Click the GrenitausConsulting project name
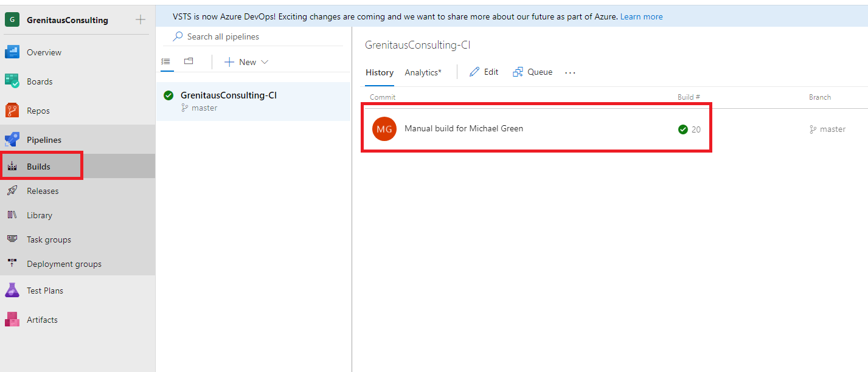The width and height of the screenshot is (868, 372). [x=68, y=20]
